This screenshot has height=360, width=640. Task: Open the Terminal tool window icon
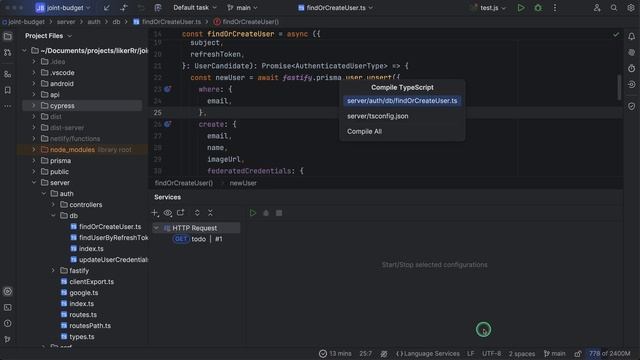coord(8,307)
